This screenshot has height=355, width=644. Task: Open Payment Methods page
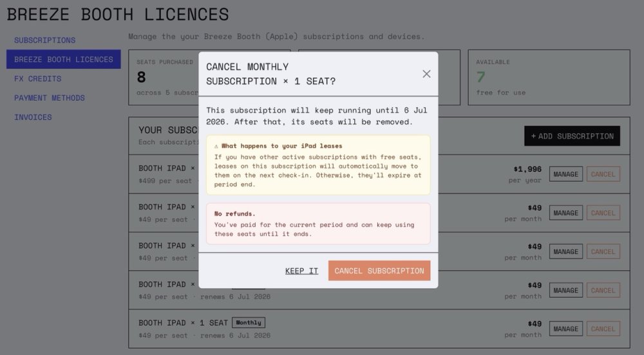tap(50, 98)
